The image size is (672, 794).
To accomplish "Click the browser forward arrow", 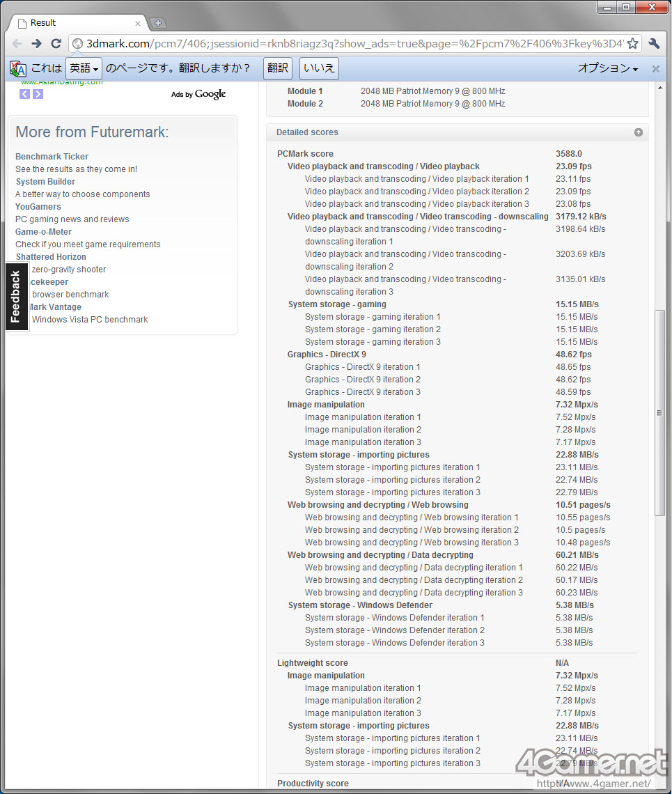I will 36,44.
